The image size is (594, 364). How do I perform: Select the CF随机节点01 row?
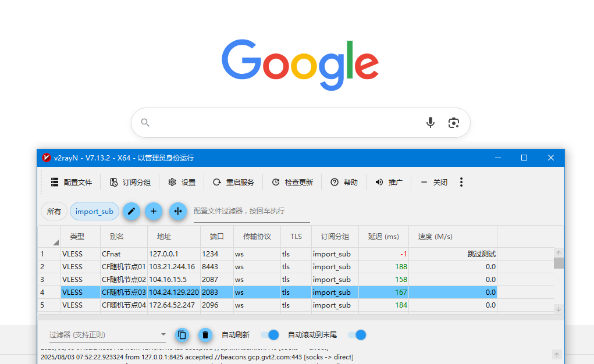point(268,267)
